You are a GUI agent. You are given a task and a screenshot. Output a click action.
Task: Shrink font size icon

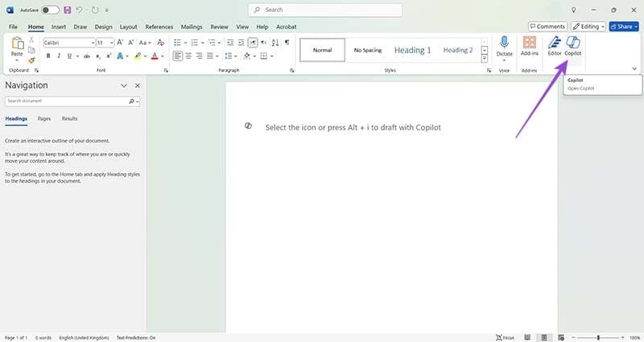point(130,43)
